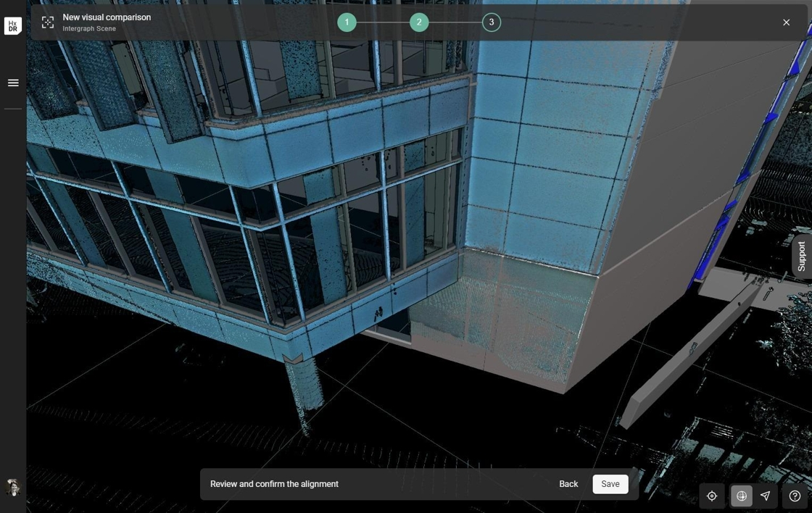The height and width of the screenshot is (513, 812).
Task: Click the "Intergraph Scene" subtitle
Action: pyautogui.click(x=89, y=29)
